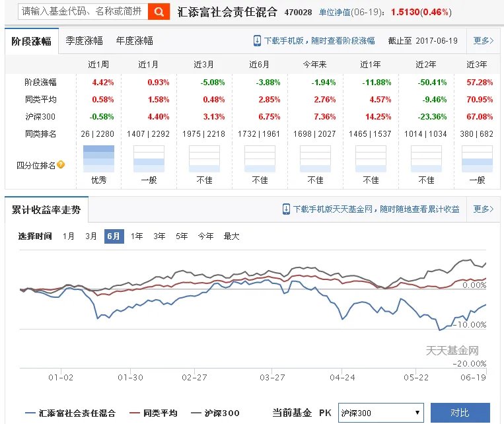The height and width of the screenshot is (424, 504).
Task: Click the 70.95% 同类平均 value
Action: [x=480, y=99]
